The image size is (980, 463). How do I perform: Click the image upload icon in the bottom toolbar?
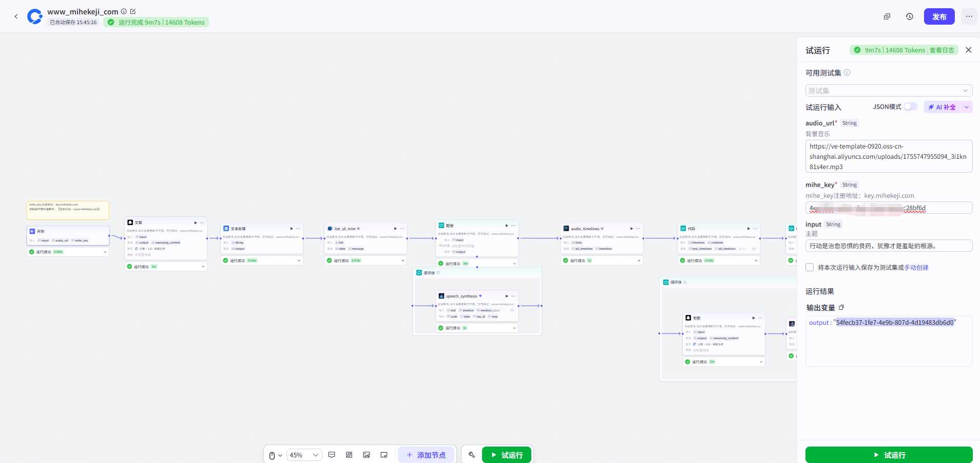[x=367, y=455]
